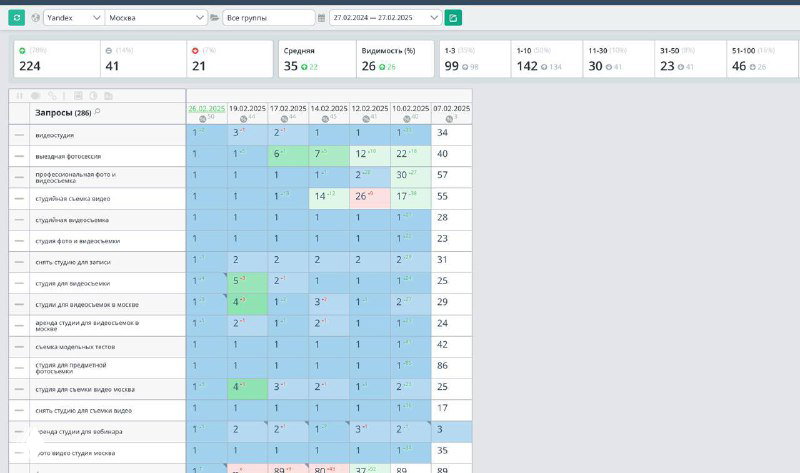Click the faded table icon in table toolbar
The image size is (800, 473).
pos(78,96)
